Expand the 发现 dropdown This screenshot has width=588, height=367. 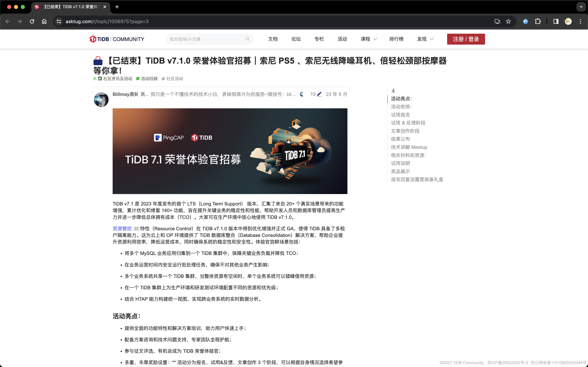(425, 39)
